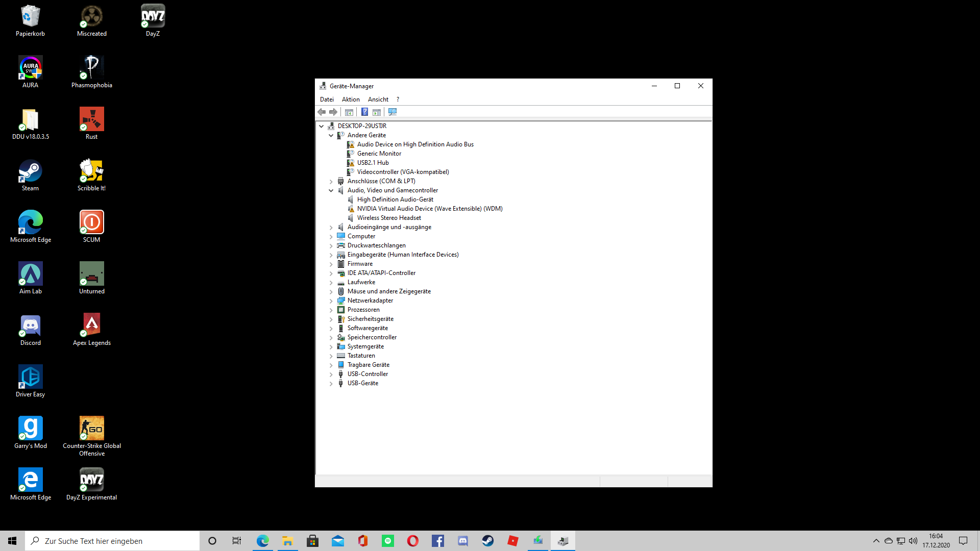Expand the Netzwerkadapter category
The width and height of the screenshot is (980, 551).
click(x=331, y=301)
